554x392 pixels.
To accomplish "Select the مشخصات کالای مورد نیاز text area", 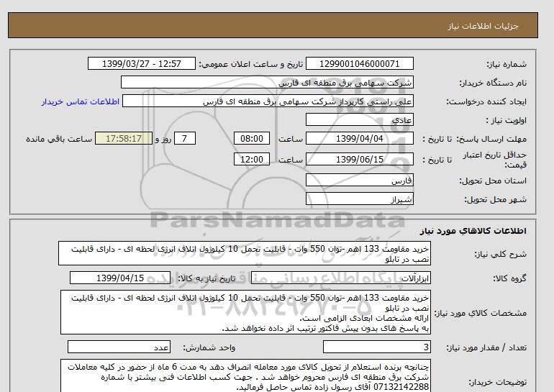I will click(x=245, y=312).
